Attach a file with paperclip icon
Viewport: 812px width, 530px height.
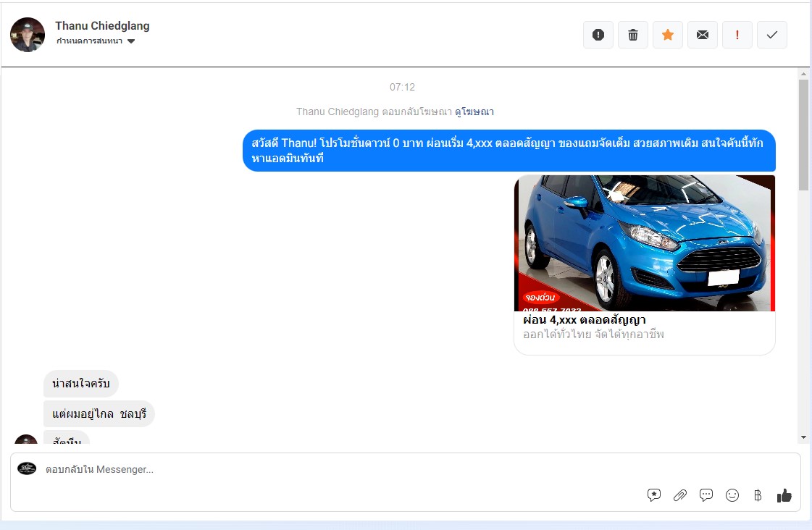[680, 495]
